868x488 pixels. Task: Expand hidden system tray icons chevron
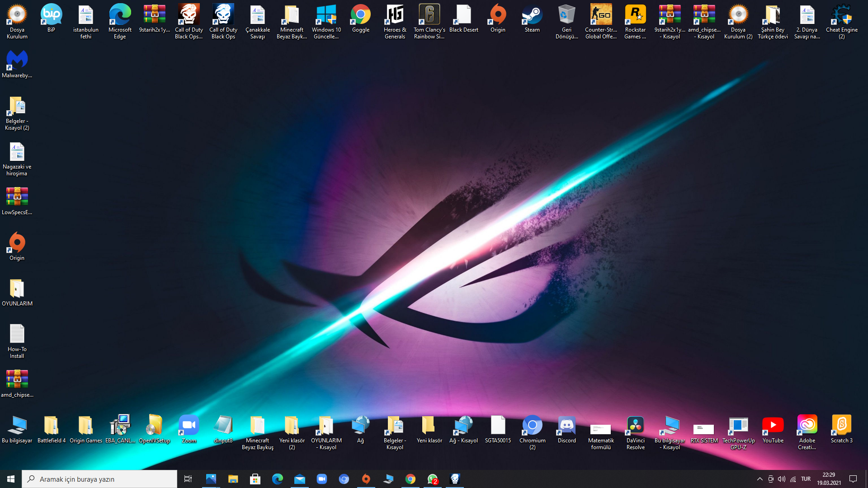point(759,479)
